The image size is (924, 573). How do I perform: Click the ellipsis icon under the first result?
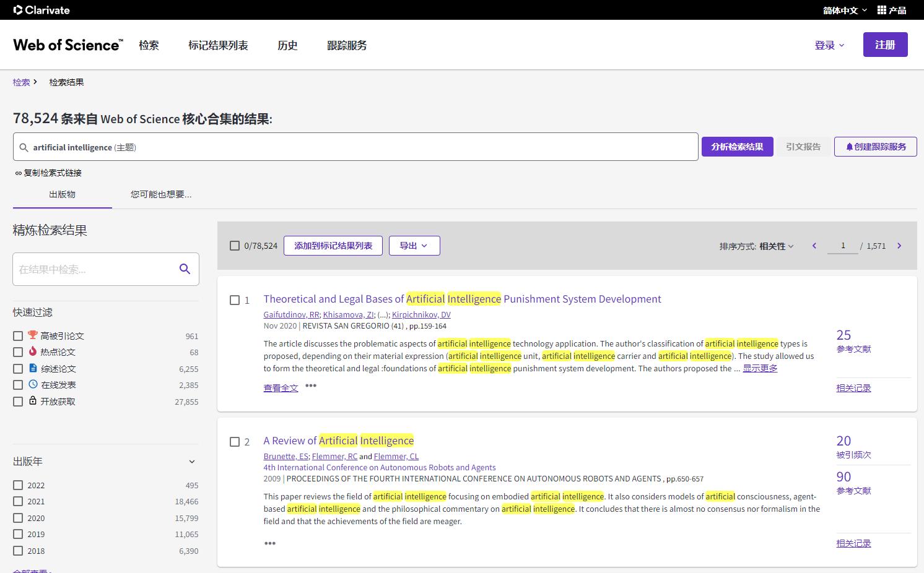point(311,386)
